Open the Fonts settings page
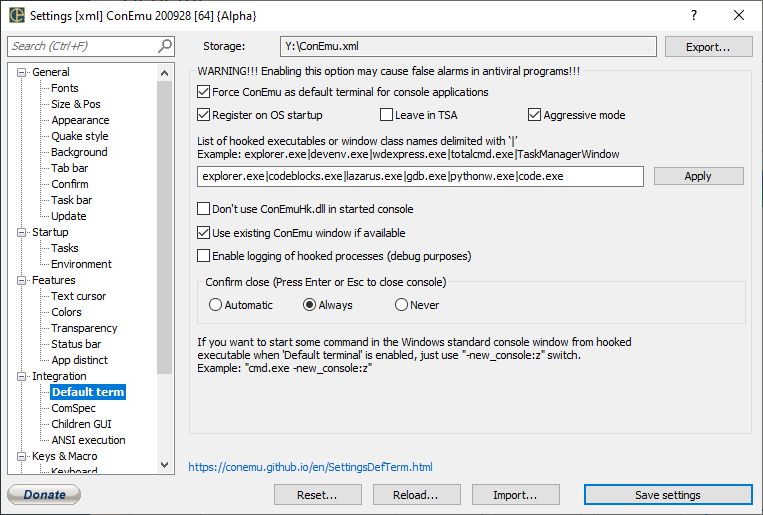The image size is (763, 515). coord(65,88)
